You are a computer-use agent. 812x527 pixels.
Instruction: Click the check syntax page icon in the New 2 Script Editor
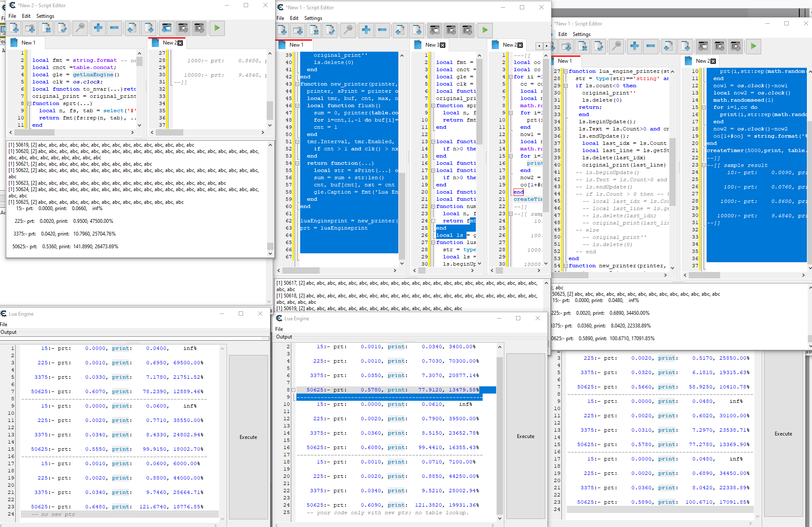(62, 28)
